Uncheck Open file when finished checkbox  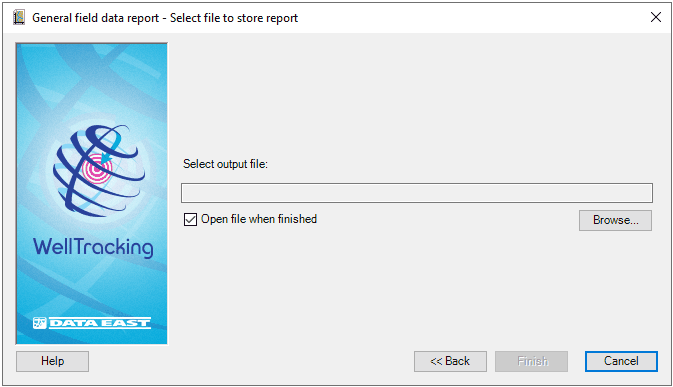[190, 219]
